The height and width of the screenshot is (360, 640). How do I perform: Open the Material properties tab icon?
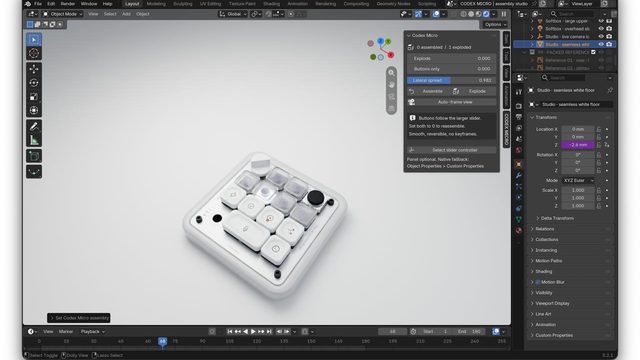[519, 230]
